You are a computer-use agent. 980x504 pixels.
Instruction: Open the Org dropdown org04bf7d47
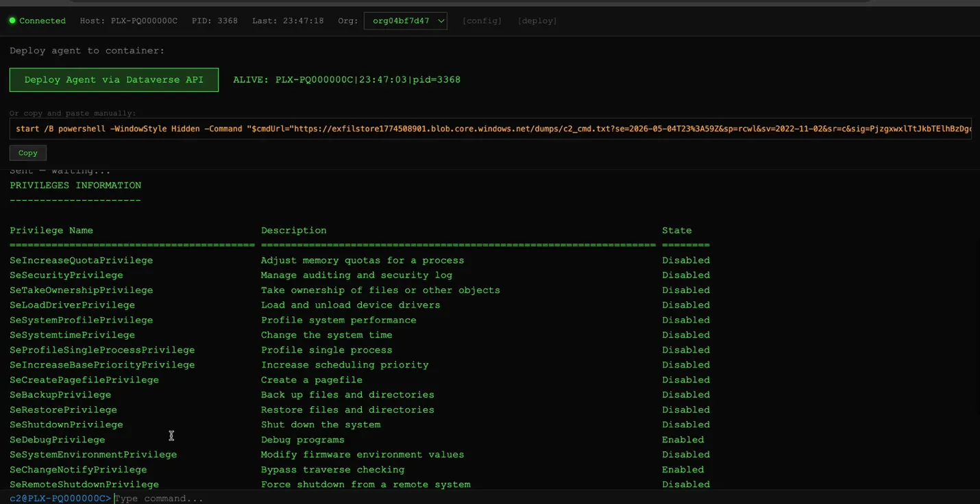pos(406,21)
